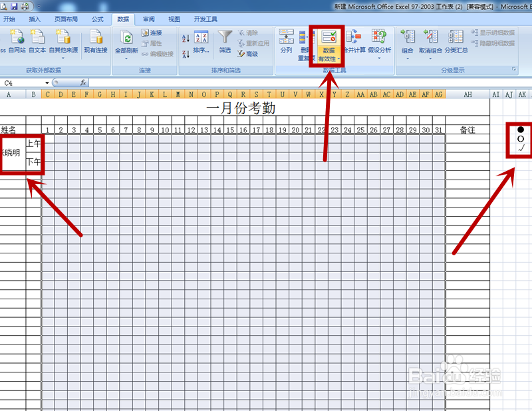The height and width of the screenshot is (411, 532).
Task: Expand the Data Validation dropdown arrow
Action: (338, 59)
